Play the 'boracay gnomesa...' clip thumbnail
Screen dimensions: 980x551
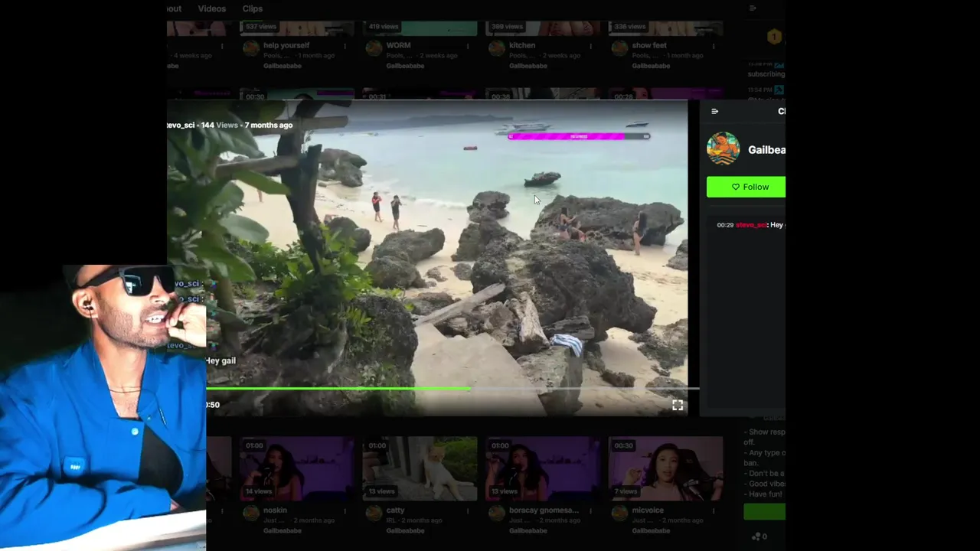coord(542,469)
